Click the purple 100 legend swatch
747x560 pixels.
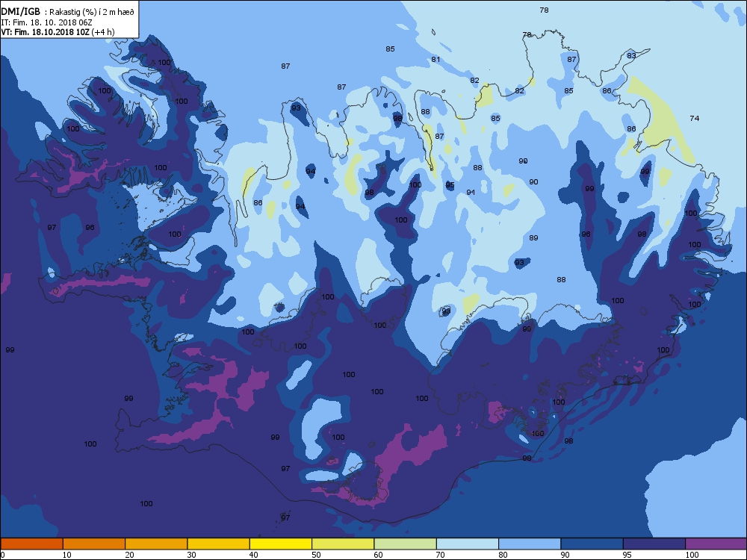coord(716,544)
